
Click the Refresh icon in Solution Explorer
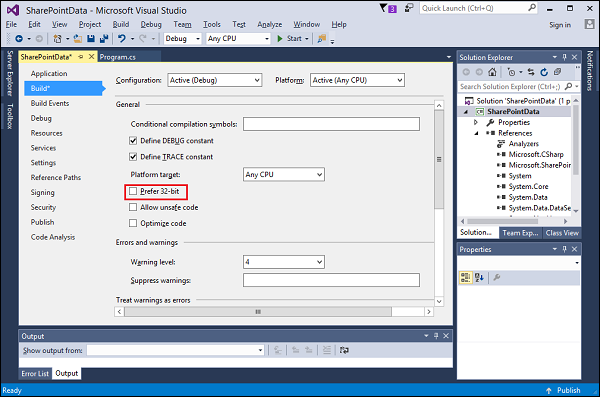tap(544, 72)
